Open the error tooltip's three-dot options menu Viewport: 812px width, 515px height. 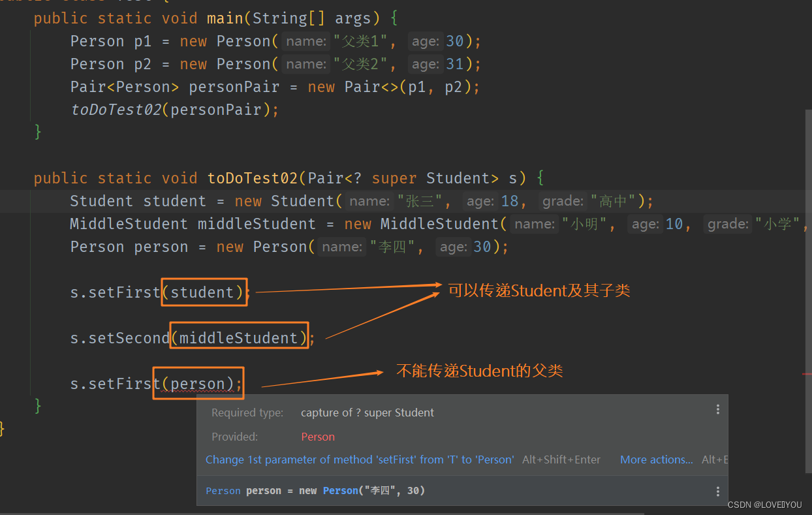pos(717,409)
